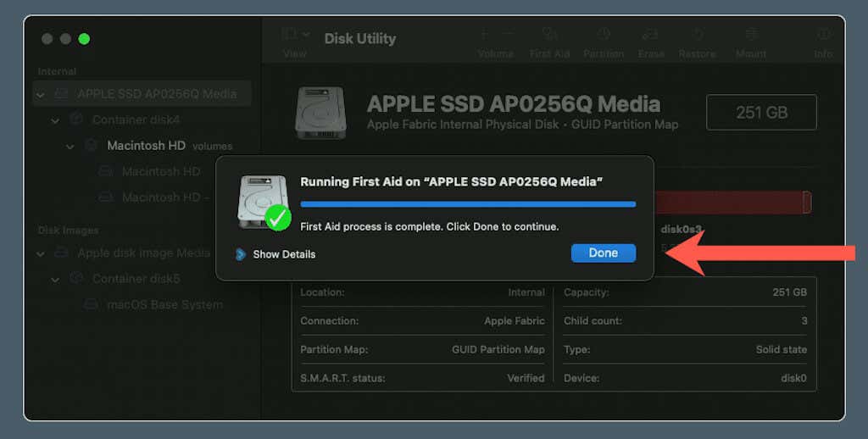Click the add Volume plus icon
This screenshot has height=439, width=868.
(x=484, y=35)
